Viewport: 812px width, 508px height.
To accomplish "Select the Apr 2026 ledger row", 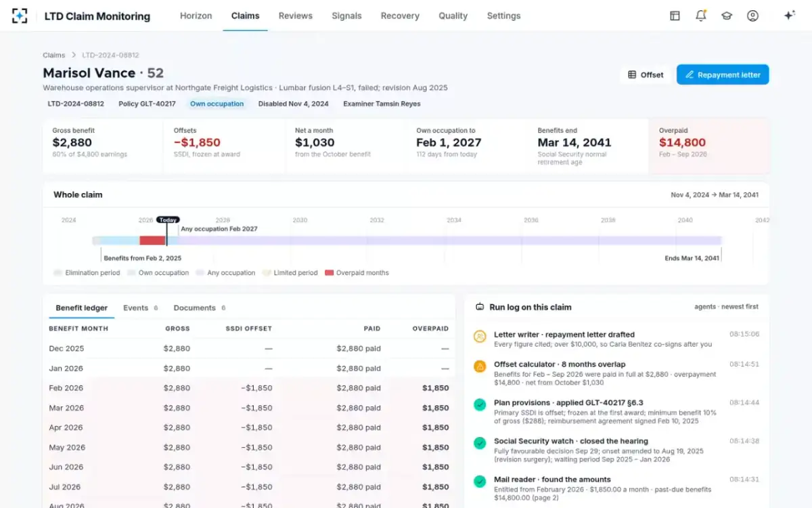I will click(x=249, y=427).
